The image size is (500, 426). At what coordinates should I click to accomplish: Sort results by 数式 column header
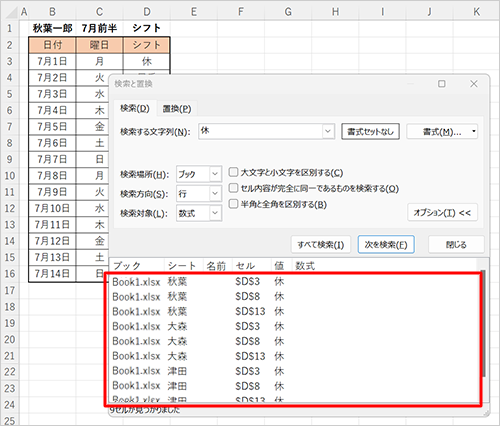coord(383,266)
